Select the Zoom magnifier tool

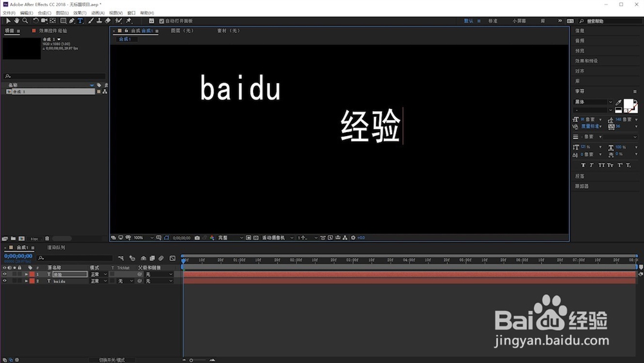25,21
